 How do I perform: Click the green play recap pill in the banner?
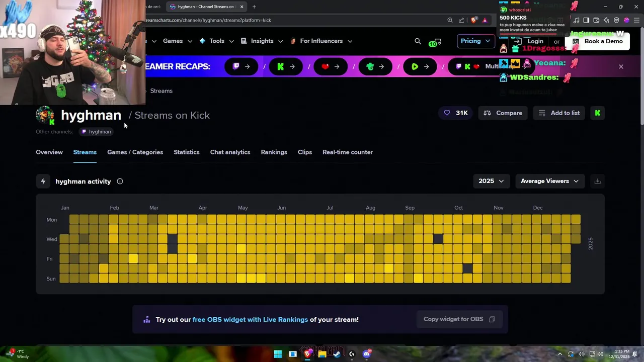coord(420,66)
